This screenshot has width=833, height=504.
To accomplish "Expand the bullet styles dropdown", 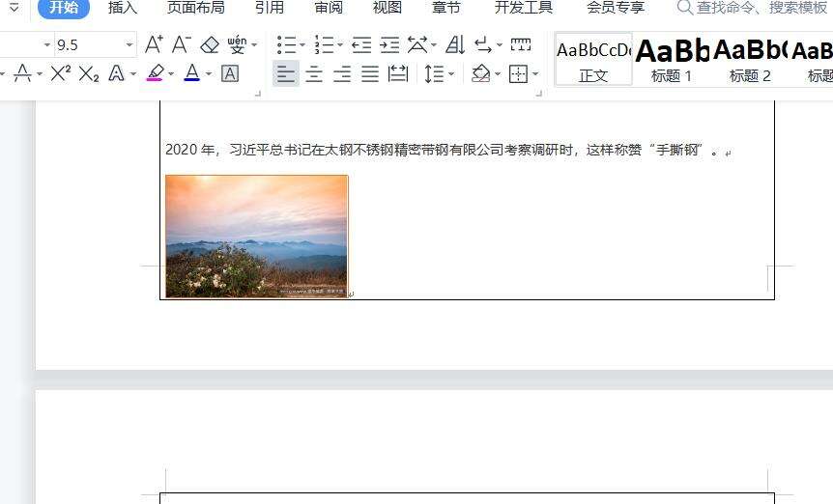I will [x=302, y=45].
